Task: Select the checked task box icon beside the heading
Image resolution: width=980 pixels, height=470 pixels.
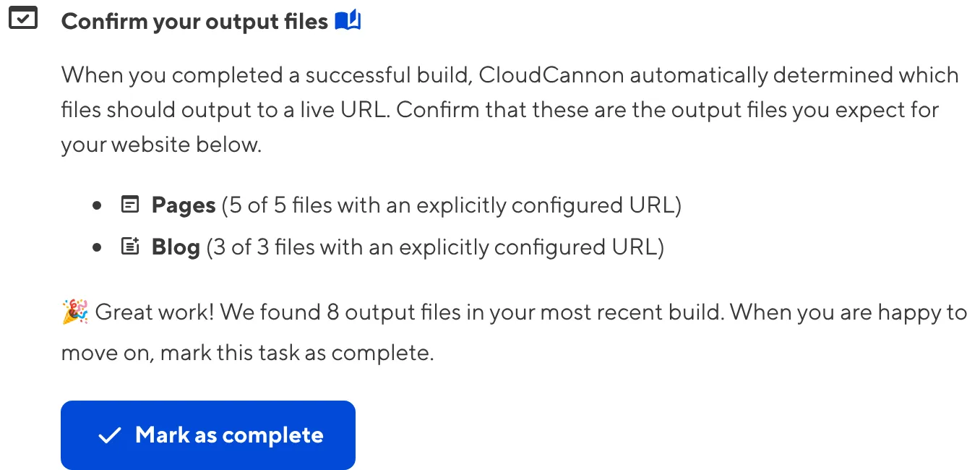Action: (x=24, y=19)
